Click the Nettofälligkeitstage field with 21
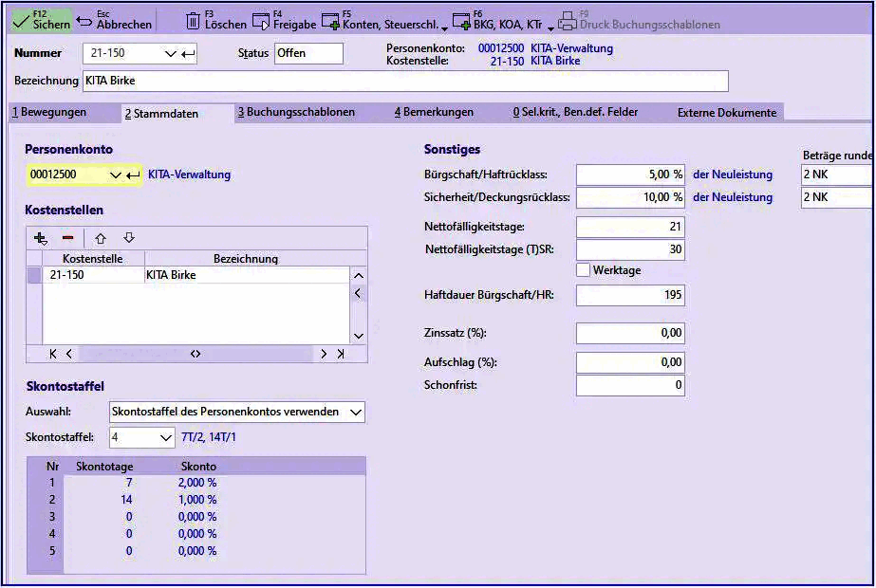This screenshot has width=876, height=588. click(x=630, y=227)
